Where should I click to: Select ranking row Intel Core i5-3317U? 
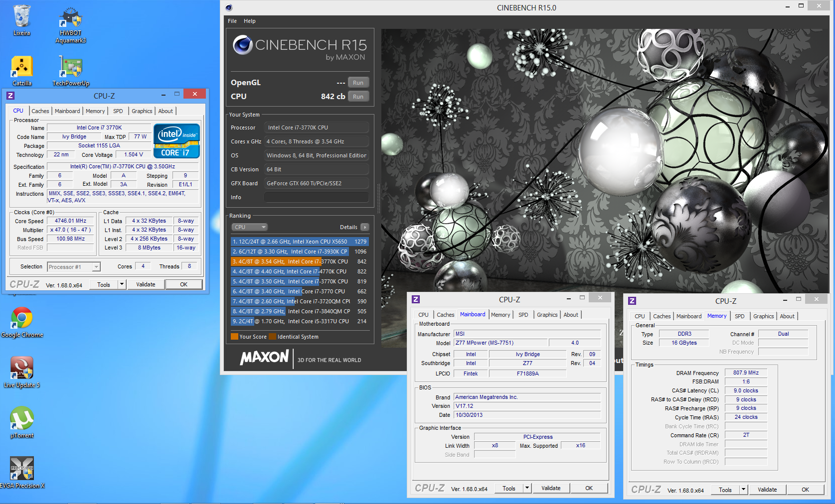coord(300,321)
